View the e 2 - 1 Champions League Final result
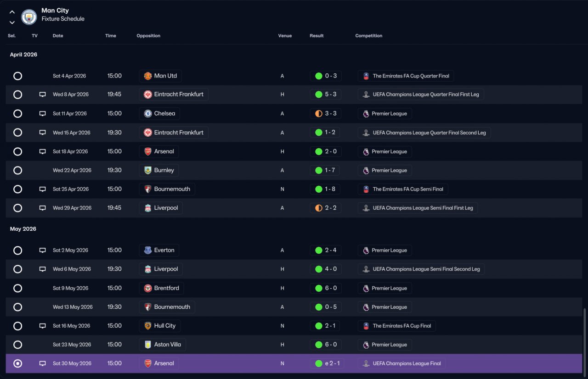The height and width of the screenshot is (379, 588). click(x=327, y=363)
